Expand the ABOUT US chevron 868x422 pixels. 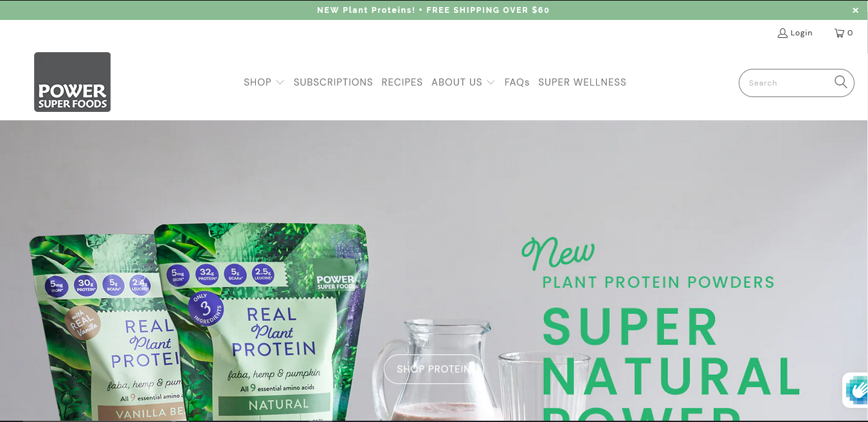[x=491, y=82]
